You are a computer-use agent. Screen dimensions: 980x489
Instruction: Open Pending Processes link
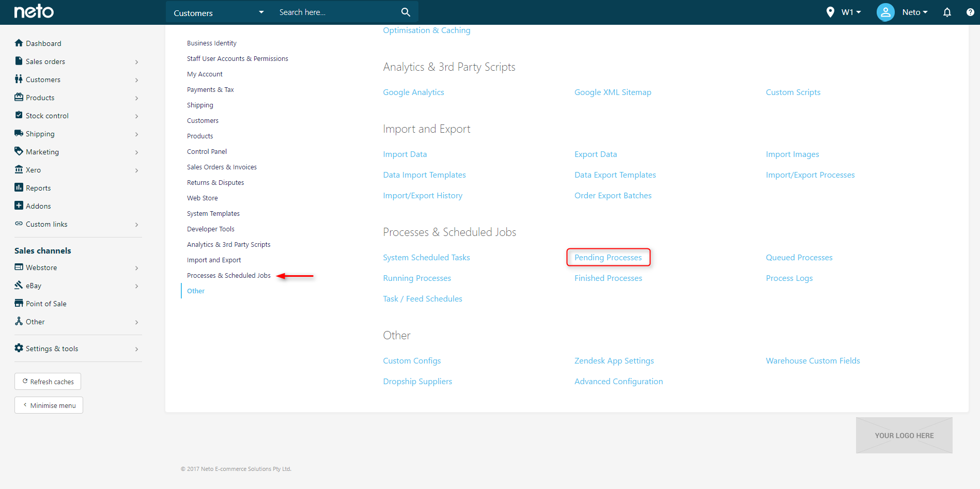608,257
